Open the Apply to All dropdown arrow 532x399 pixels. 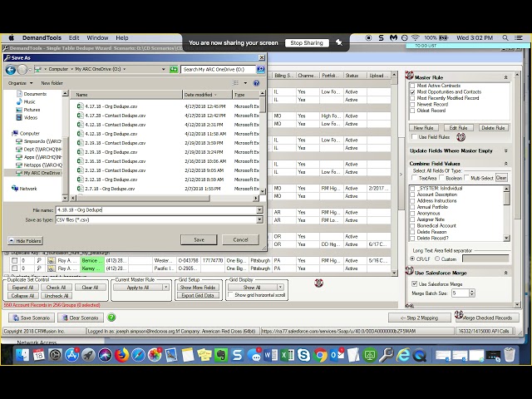coord(165,288)
